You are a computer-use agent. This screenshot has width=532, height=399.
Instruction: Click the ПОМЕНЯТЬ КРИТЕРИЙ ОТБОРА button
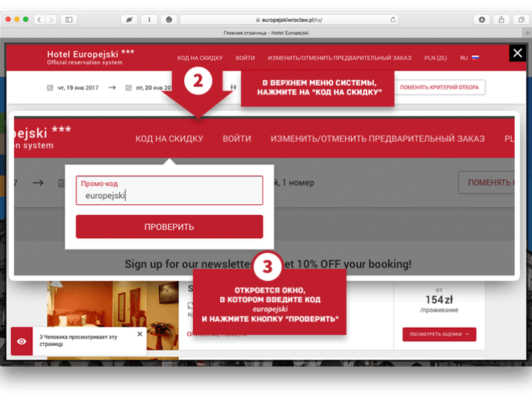440,87
